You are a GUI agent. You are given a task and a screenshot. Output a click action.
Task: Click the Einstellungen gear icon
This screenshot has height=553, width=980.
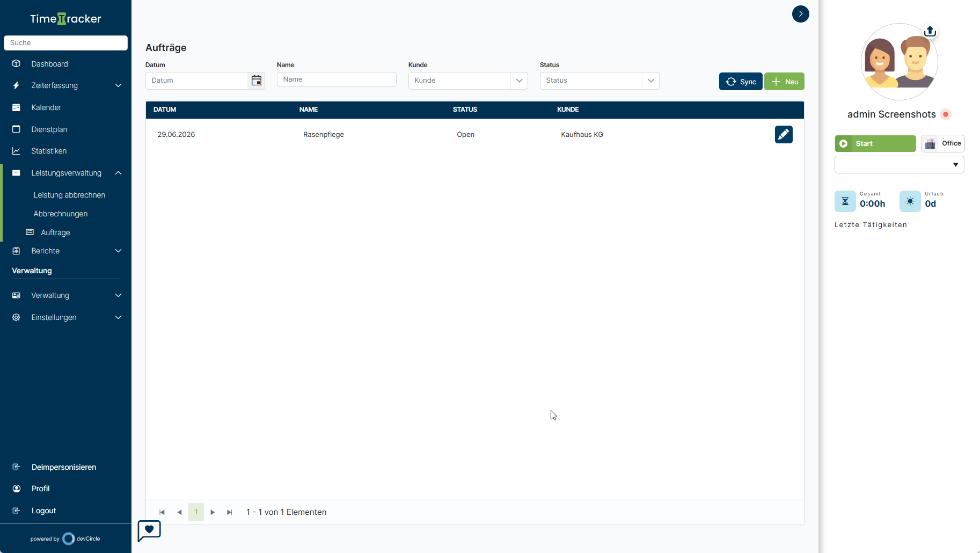tap(16, 317)
